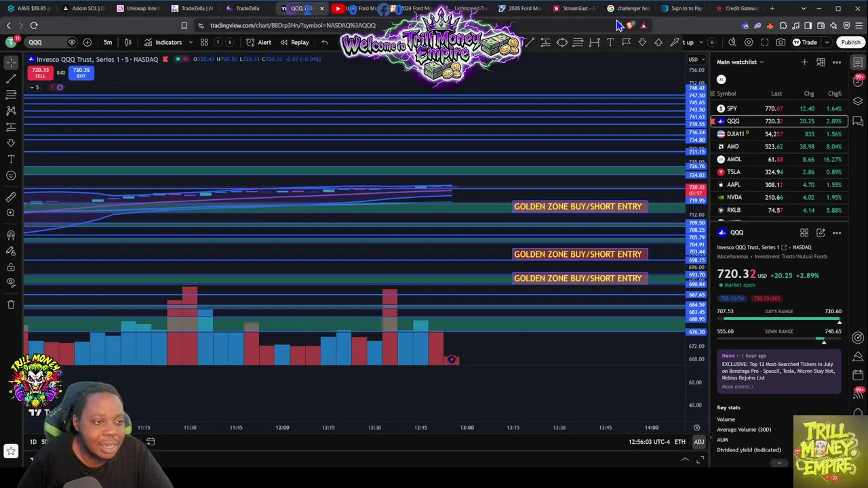Toggle hide all drawings eye icon
The width and height of the screenshot is (868, 488).
pyautogui.click(x=11, y=283)
